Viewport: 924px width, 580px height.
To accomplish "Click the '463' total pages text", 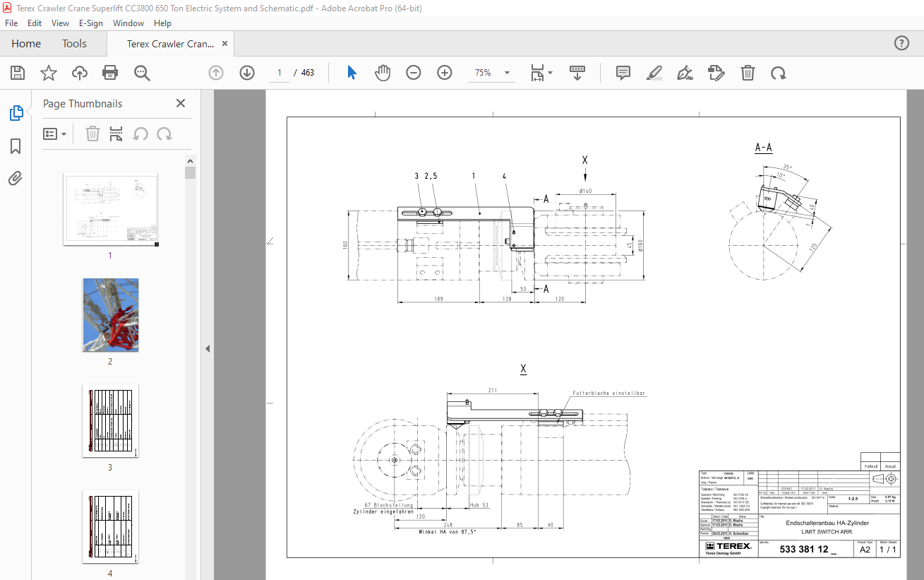I will pyautogui.click(x=308, y=73).
